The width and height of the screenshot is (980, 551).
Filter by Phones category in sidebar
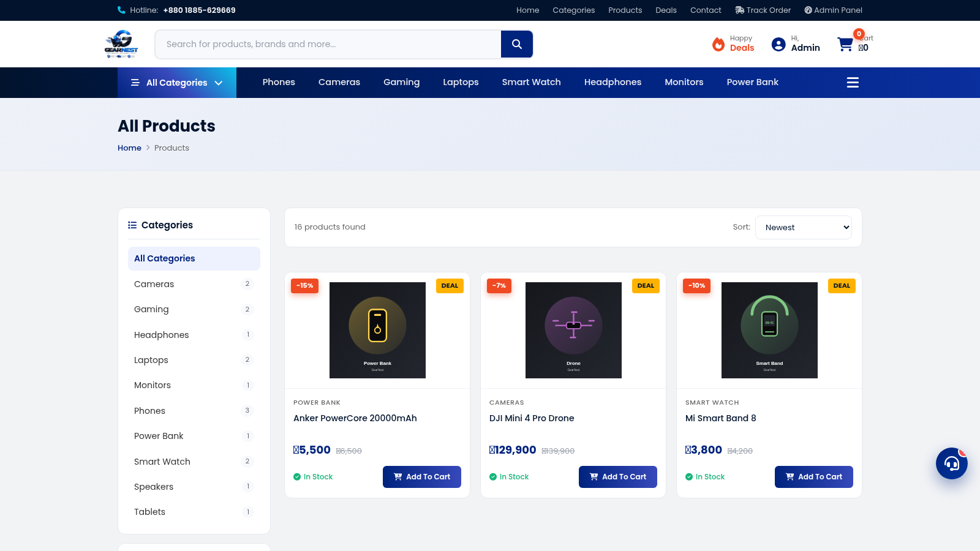(x=194, y=411)
